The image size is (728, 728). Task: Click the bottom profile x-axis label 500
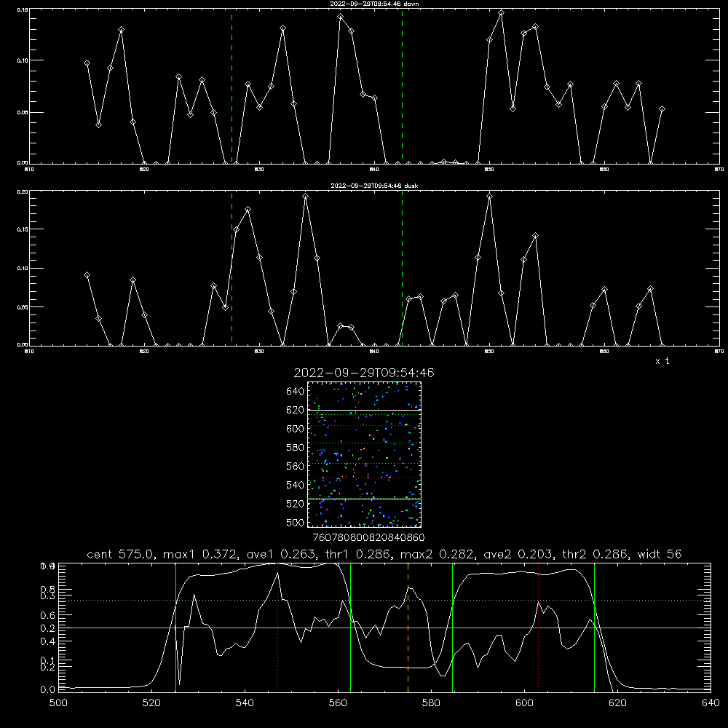[x=58, y=703]
